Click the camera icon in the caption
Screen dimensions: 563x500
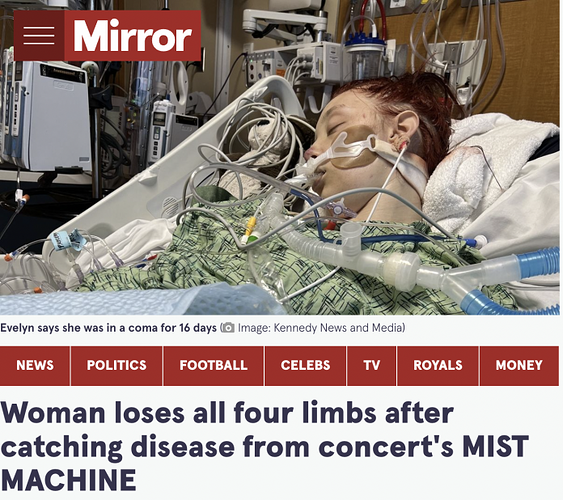(x=228, y=328)
